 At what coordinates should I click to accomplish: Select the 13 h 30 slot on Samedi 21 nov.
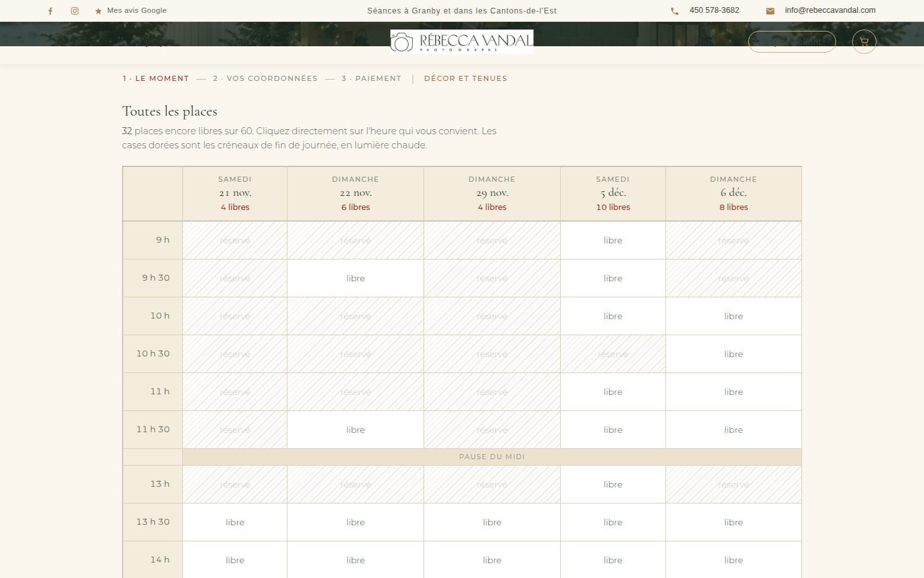point(235,522)
